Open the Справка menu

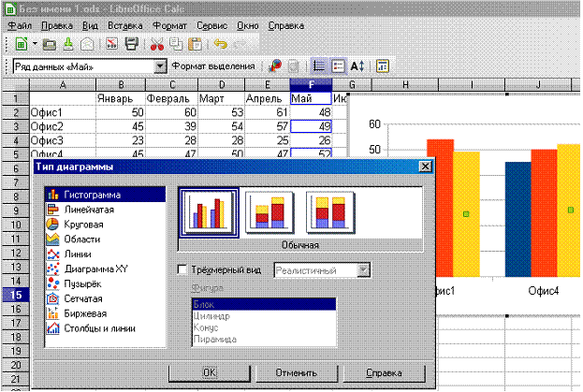click(286, 26)
